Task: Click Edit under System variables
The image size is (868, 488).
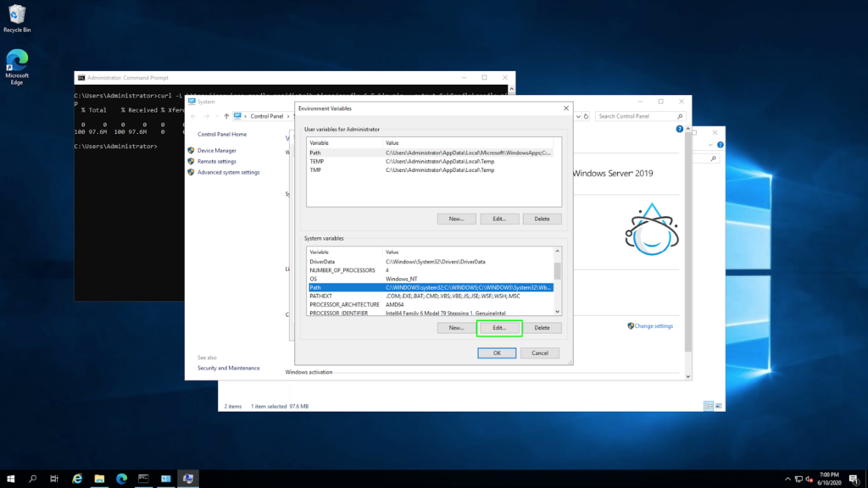Action: click(498, 328)
